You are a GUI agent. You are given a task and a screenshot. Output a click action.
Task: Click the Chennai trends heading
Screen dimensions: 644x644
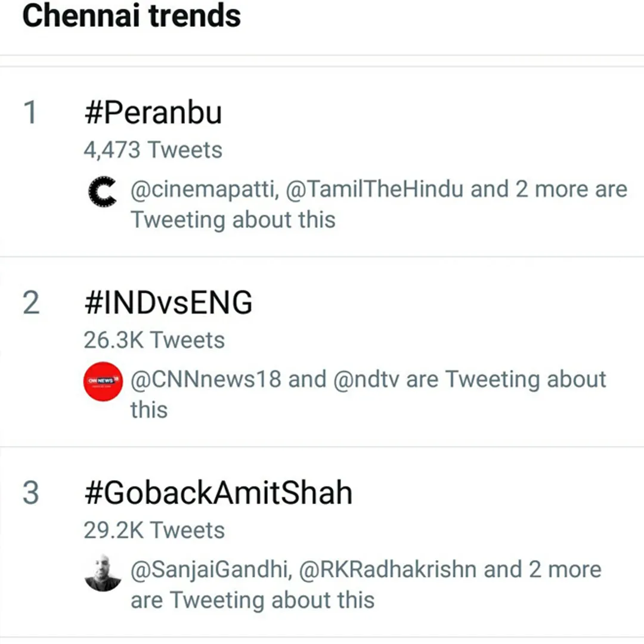[x=131, y=17]
